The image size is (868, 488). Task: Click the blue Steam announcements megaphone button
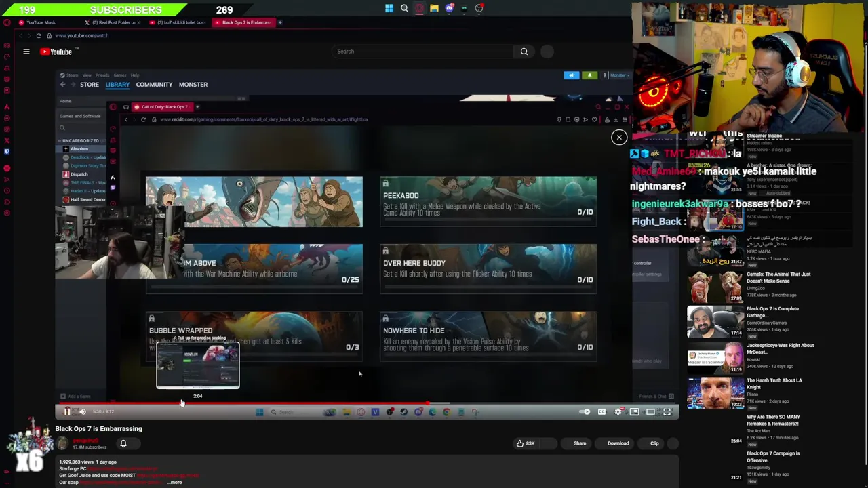pyautogui.click(x=571, y=75)
